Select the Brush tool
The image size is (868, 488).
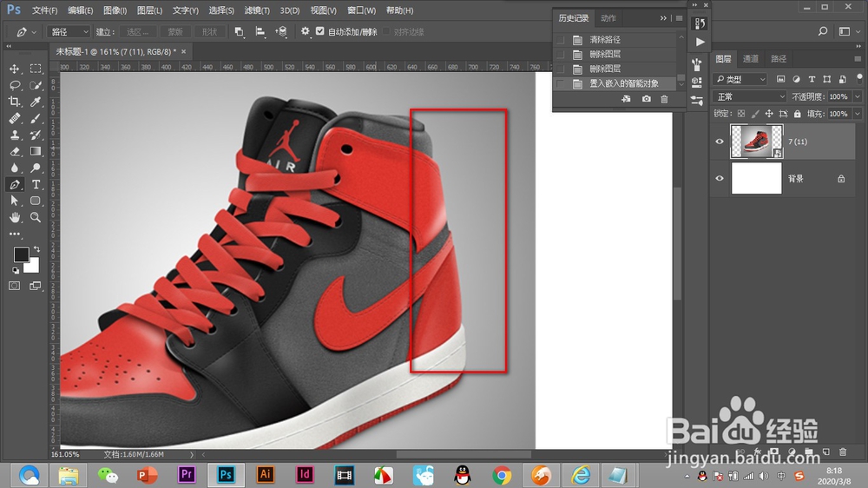[36, 119]
